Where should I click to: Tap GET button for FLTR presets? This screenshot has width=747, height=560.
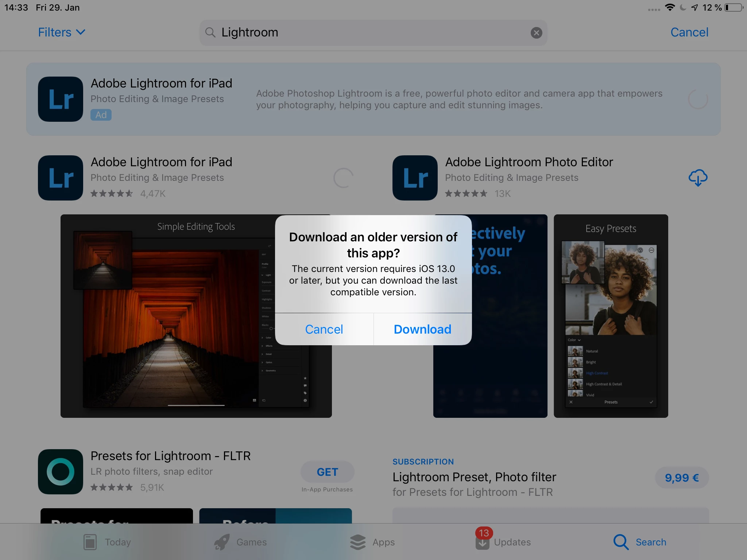point(327,472)
